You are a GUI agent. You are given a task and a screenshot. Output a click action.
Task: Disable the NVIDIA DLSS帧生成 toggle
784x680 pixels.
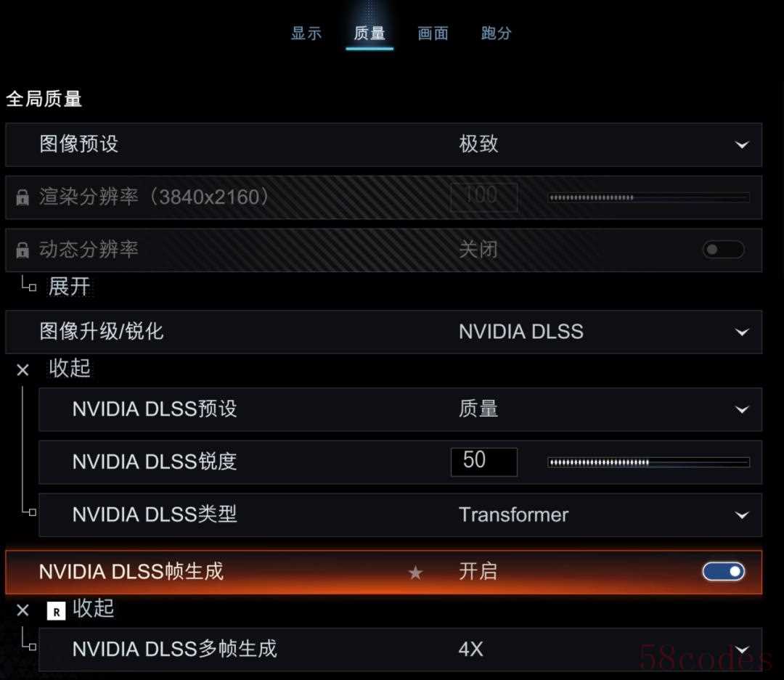point(724,571)
